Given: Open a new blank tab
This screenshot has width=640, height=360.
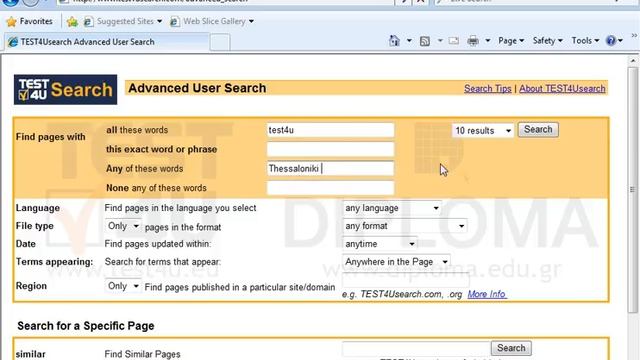Looking at the screenshot, I should point(220,42).
